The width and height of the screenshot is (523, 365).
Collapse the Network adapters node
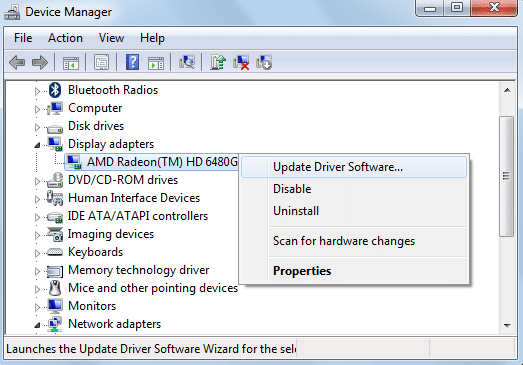(37, 325)
